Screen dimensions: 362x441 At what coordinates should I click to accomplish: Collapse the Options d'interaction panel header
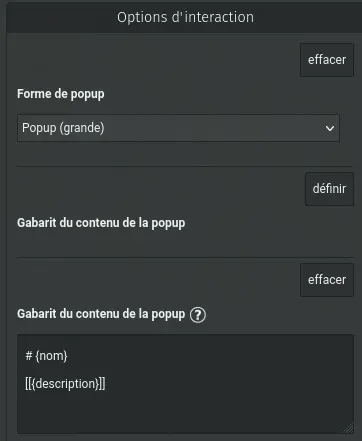click(x=184, y=17)
